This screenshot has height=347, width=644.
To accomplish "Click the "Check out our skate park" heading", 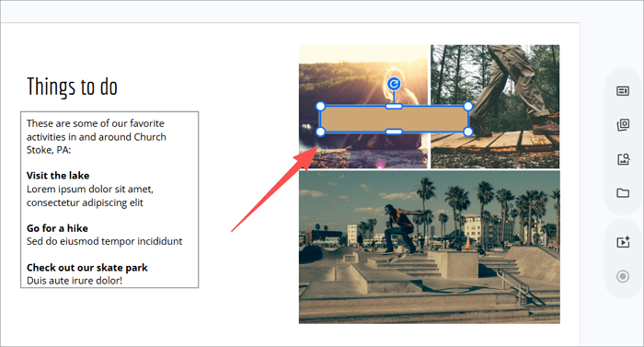I will [x=87, y=268].
